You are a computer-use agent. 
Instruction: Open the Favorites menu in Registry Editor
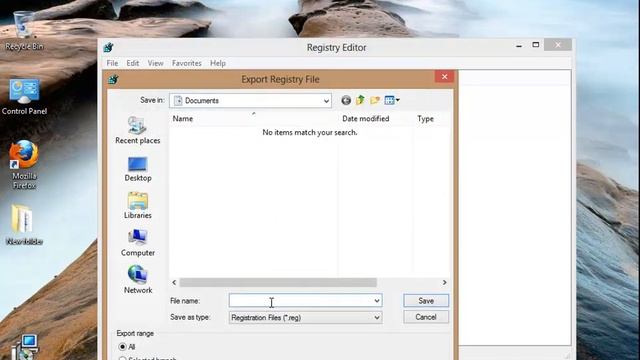[x=187, y=63]
